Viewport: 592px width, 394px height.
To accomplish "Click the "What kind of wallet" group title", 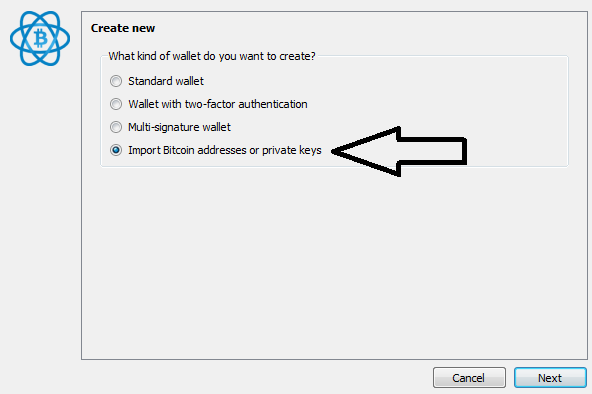I will pyautogui.click(x=211, y=56).
